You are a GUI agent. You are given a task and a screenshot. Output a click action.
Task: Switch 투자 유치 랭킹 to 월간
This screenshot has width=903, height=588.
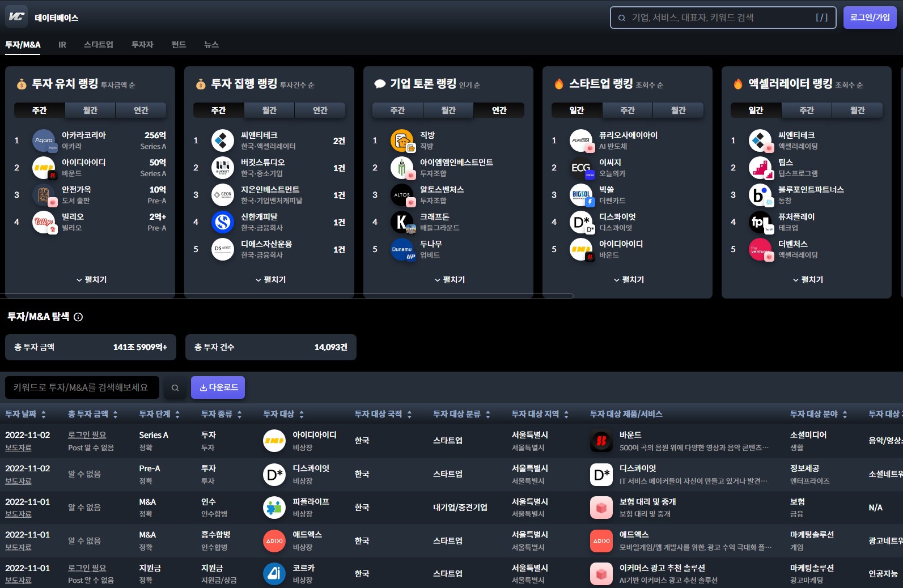90,110
